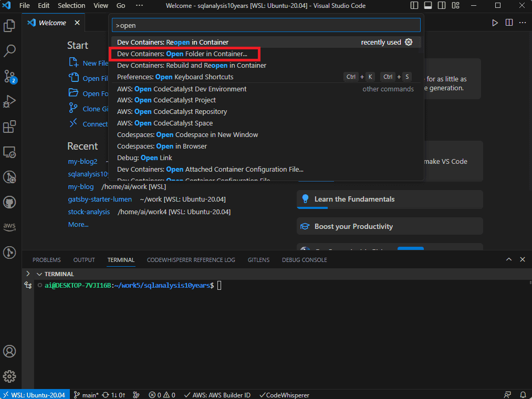Image resolution: width=532 pixels, height=399 pixels.
Task: Open the AWS Toolkit sidebar icon
Action: click(x=9, y=227)
